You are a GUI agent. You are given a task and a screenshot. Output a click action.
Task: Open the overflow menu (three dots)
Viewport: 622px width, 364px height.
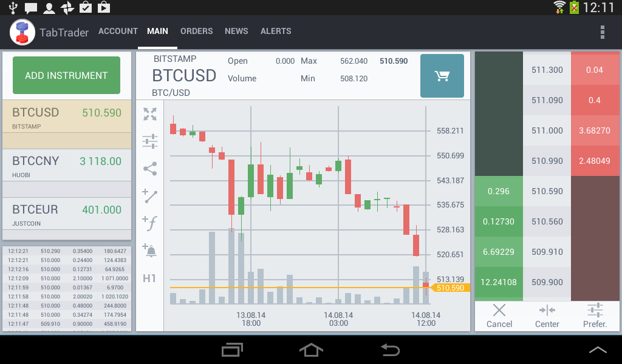coord(602,32)
